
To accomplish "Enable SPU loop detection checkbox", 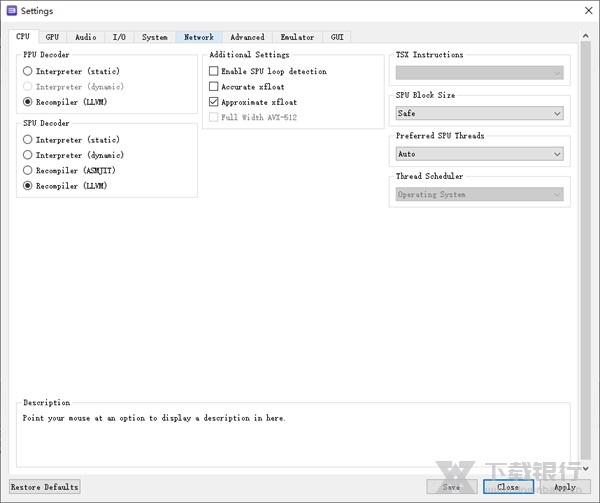I will pos(214,72).
